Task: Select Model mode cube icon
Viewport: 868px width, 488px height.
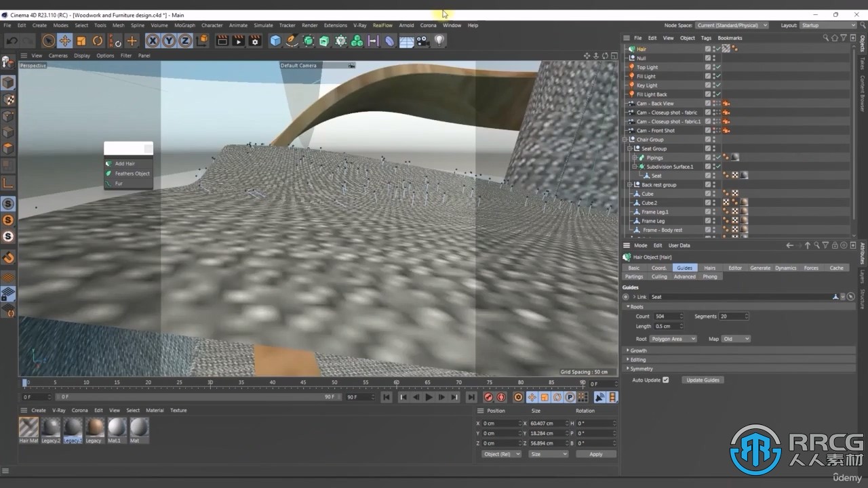Action: click(x=8, y=83)
